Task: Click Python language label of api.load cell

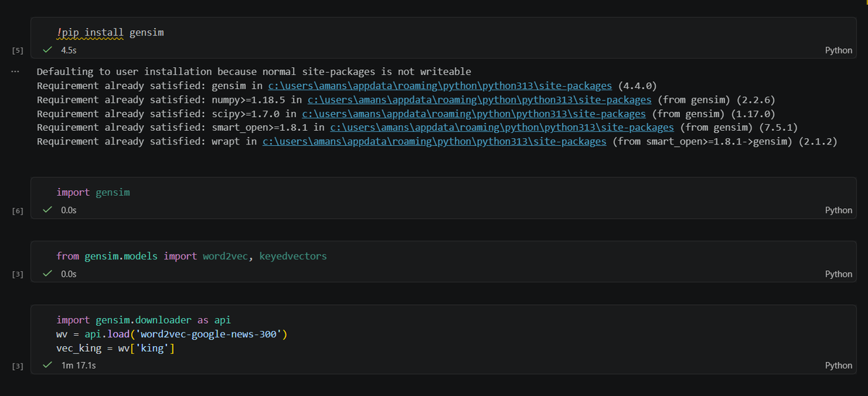Action: [x=838, y=366]
